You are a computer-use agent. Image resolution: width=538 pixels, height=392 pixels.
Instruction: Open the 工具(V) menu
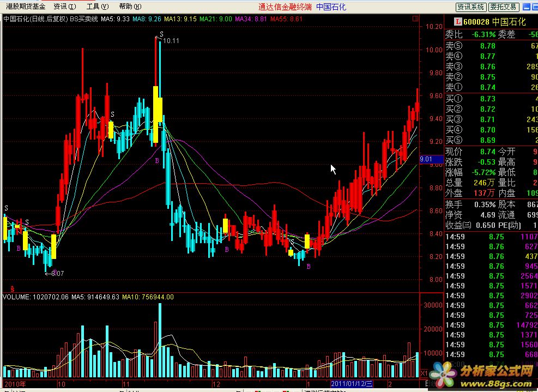[98, 7]
